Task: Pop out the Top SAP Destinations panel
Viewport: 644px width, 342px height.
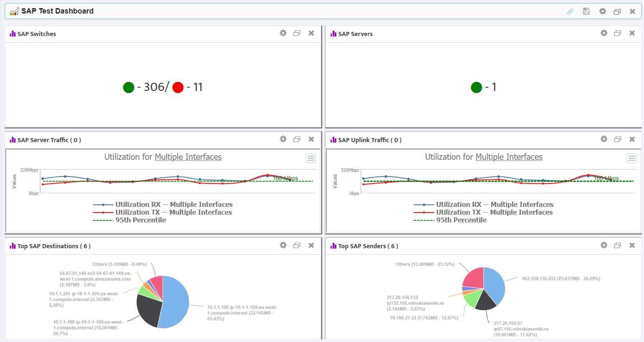Action: tap(297, 245)
